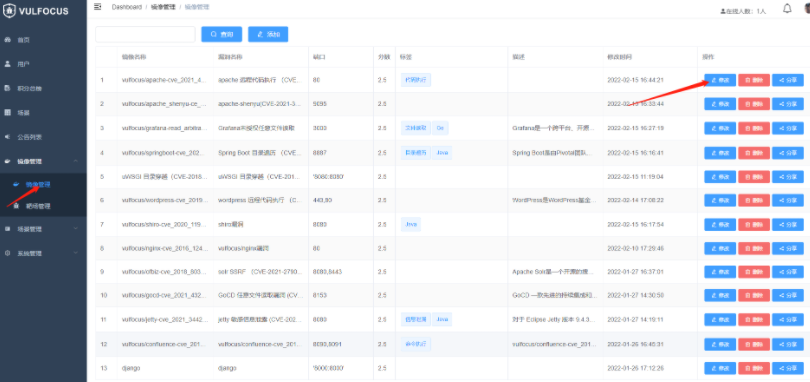Click port value 9095
This screenshot has height=382, width=810.
(320, 104)
